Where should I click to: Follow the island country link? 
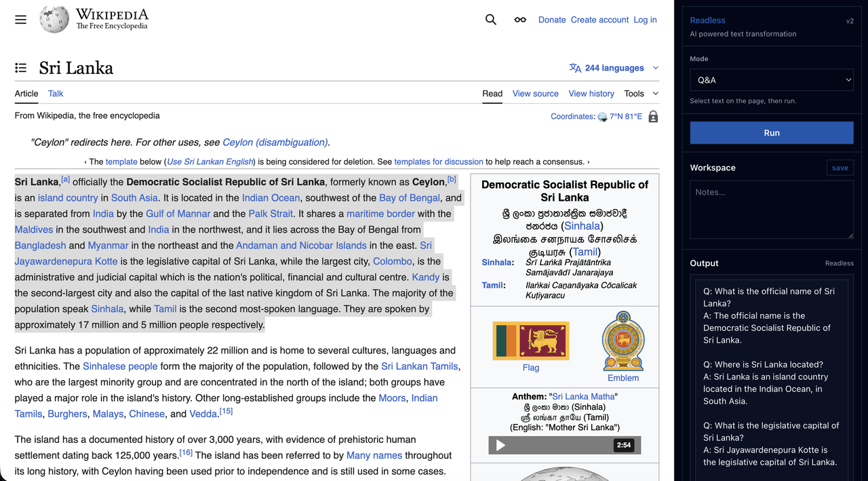(68, 198)
